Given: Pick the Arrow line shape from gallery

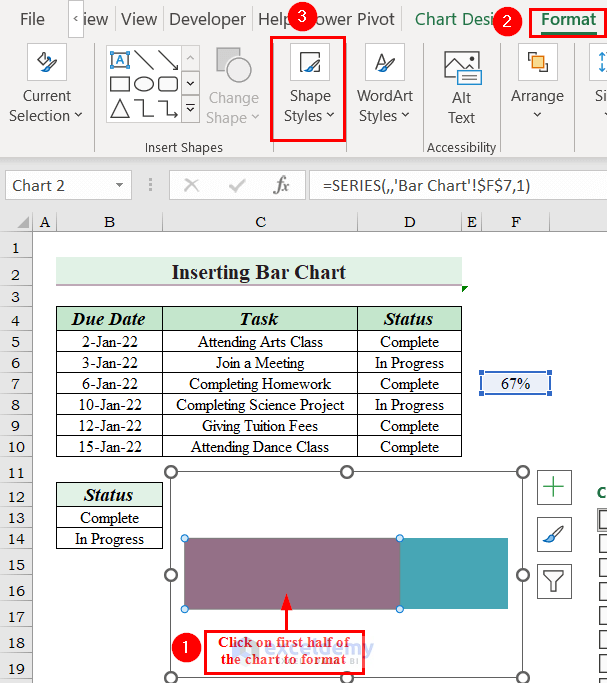Looking at the screenshot, I should [x=168, y=60].
